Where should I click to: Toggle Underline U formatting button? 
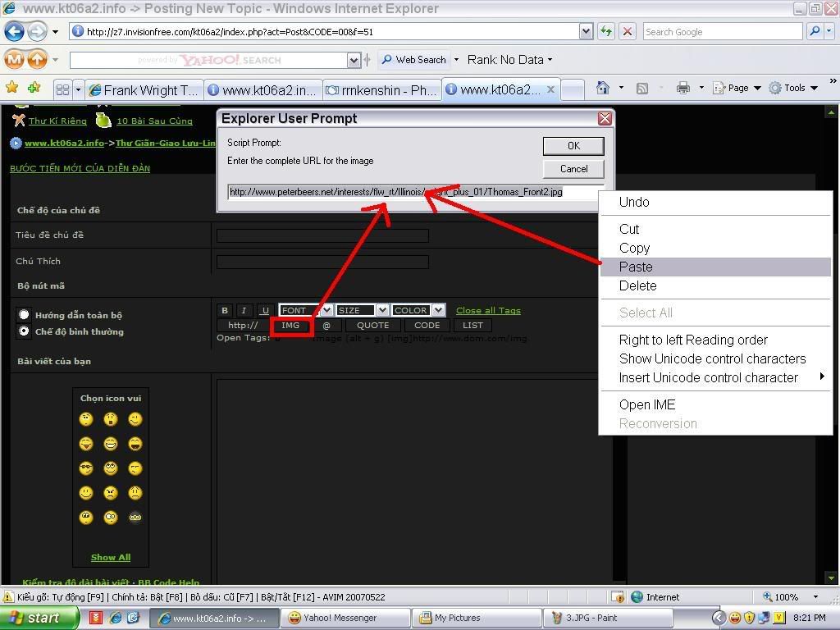[265, 310]
